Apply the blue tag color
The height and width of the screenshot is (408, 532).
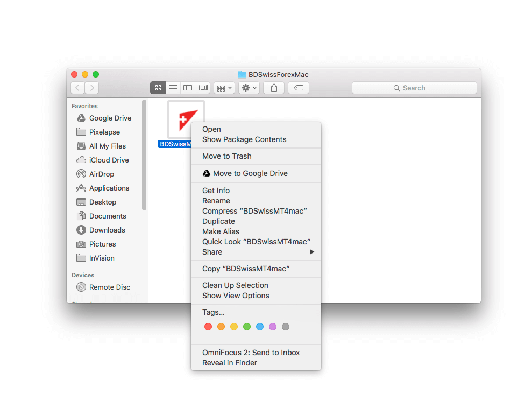[x=260, y=327]
